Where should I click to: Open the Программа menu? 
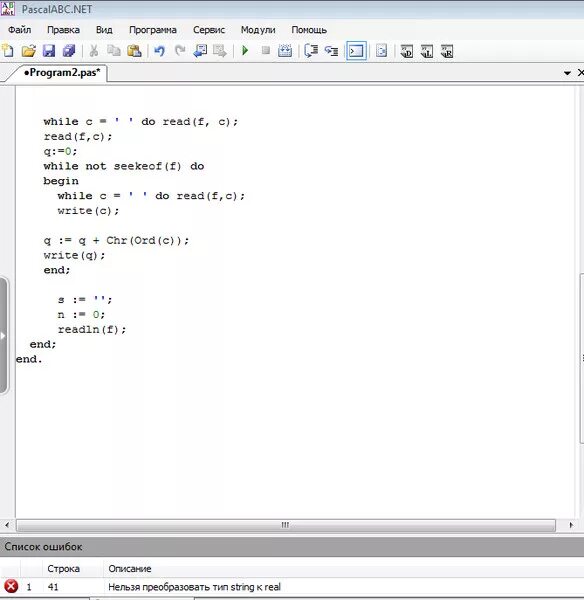(x=153, y=30)
